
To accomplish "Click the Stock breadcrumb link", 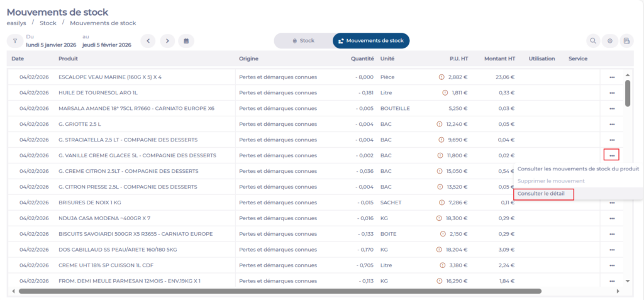I will coord(48,23).
